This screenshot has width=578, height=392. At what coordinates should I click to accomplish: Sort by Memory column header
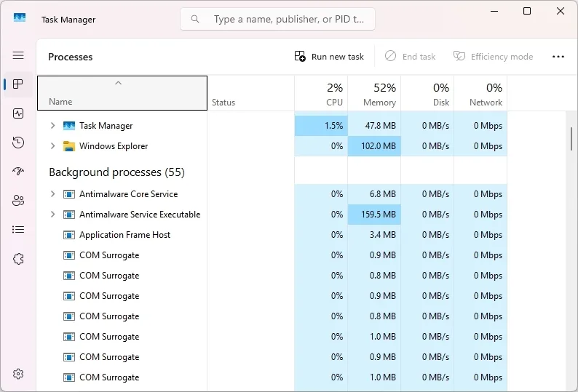[x=374, y=93]
